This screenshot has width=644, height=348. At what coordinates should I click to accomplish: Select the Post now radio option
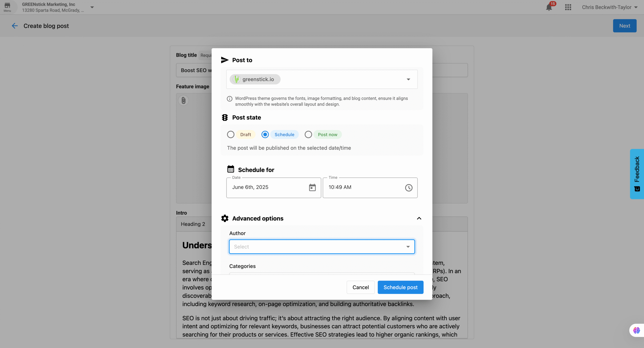308,135
